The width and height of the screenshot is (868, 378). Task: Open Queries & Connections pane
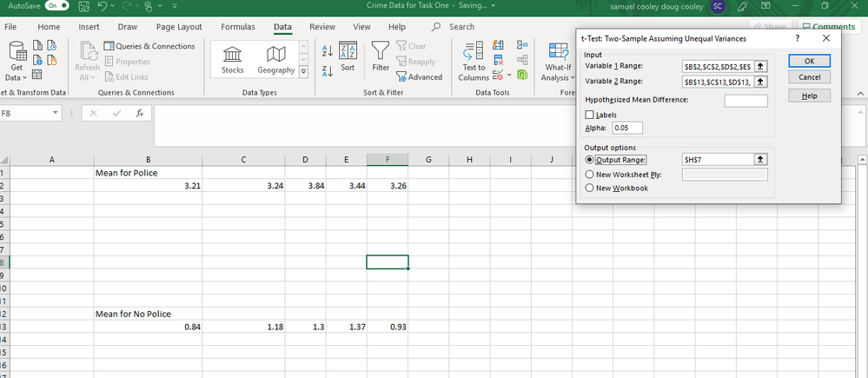coord(149,46)
